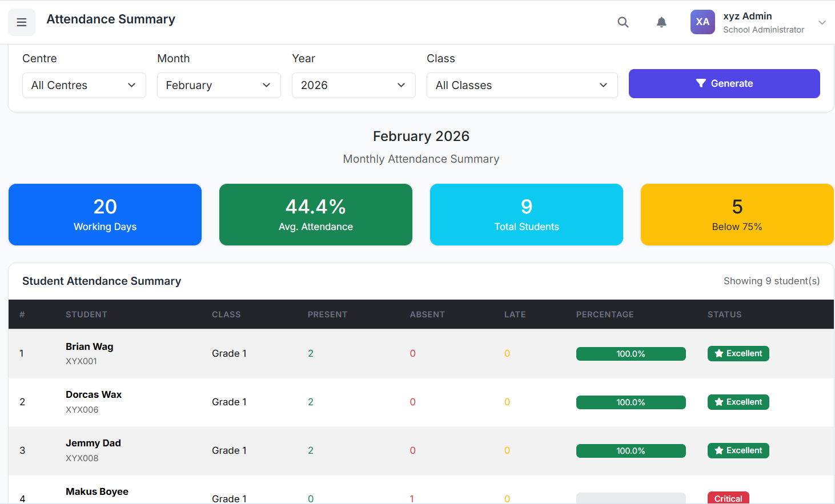Open the hamburger sidebar menu
Image resolution: width=835 pixels, height=504 pixels.
coord(22,22)
